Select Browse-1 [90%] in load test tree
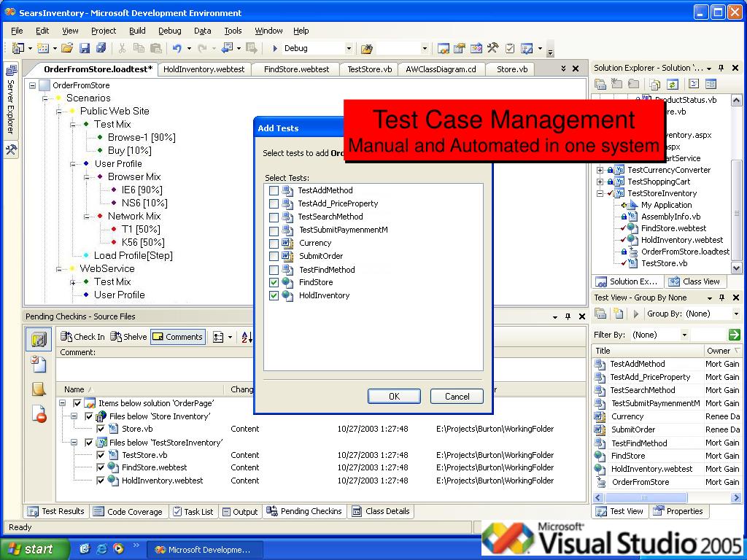Screen dimensions: 747x560 point(142,138)
